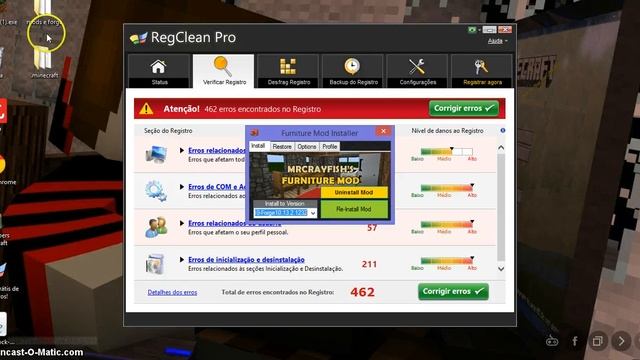Click the 462 total errors value
The image size is (640, 360).
click(x=362, y=292)
